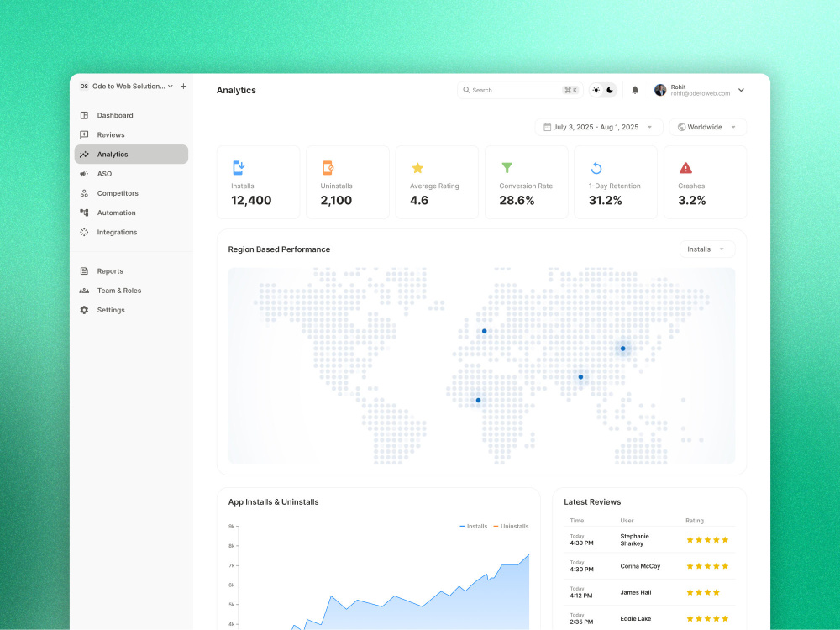The height and width of the screenshot is (630, 840).
Task: Open Stephanie Sharkey's review row
Action: click(x=649, y=539)
